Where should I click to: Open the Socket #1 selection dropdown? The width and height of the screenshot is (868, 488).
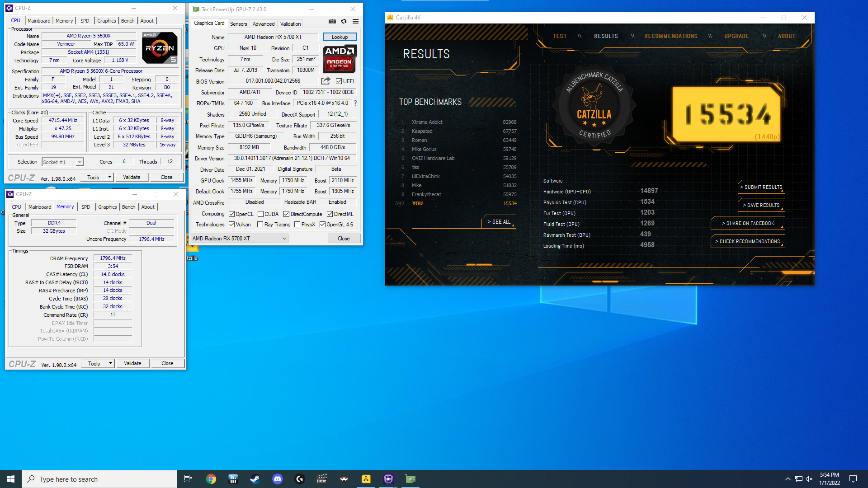(62, 162)
